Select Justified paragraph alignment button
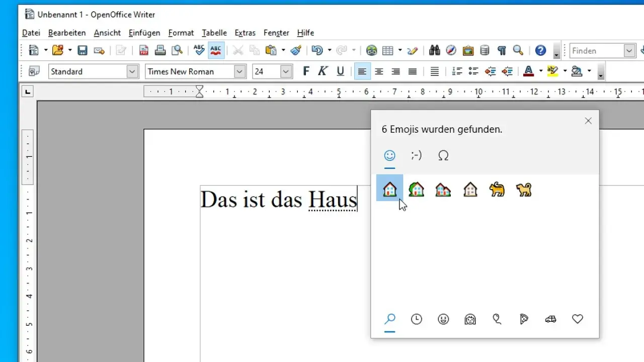644x362 pixels. click(x=413, y=71)
